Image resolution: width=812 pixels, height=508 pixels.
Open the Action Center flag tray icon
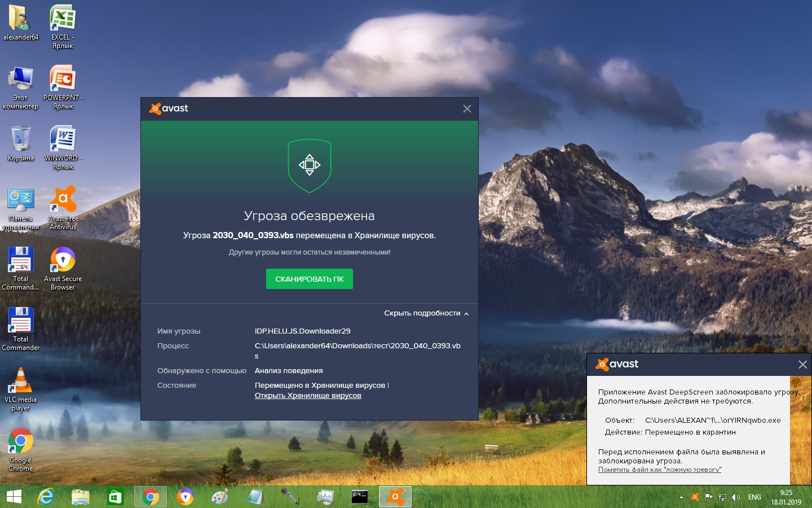709,497
